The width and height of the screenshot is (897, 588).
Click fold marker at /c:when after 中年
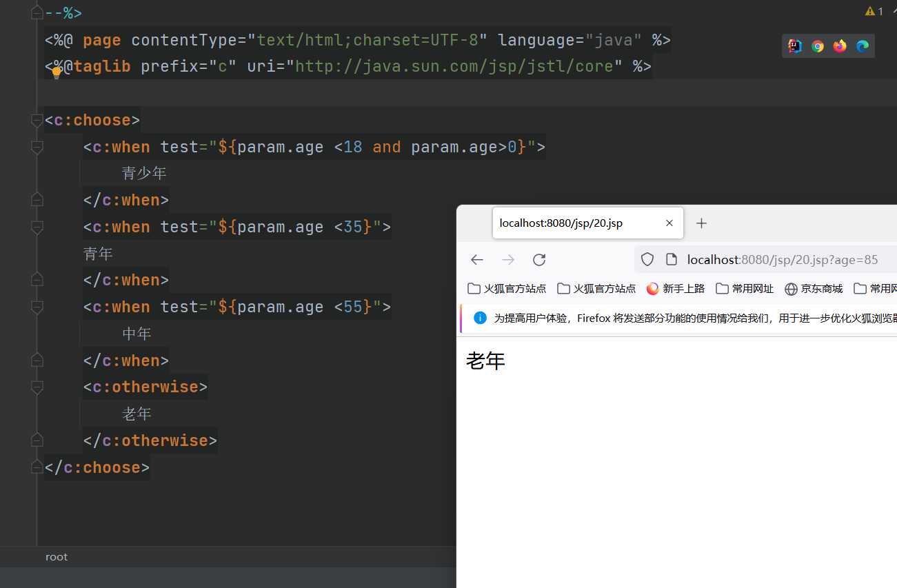37,361
